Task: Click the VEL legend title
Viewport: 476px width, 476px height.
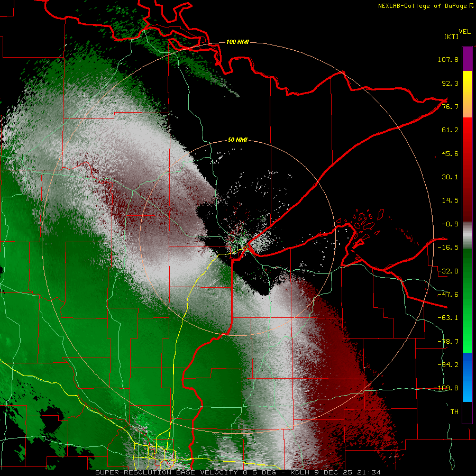Action: (464, 32)
